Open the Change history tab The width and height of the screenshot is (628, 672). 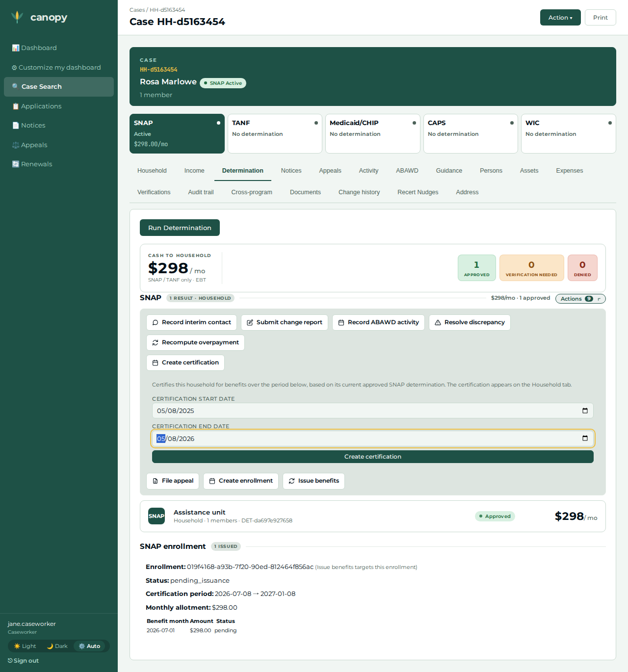(x=359, y=192)
